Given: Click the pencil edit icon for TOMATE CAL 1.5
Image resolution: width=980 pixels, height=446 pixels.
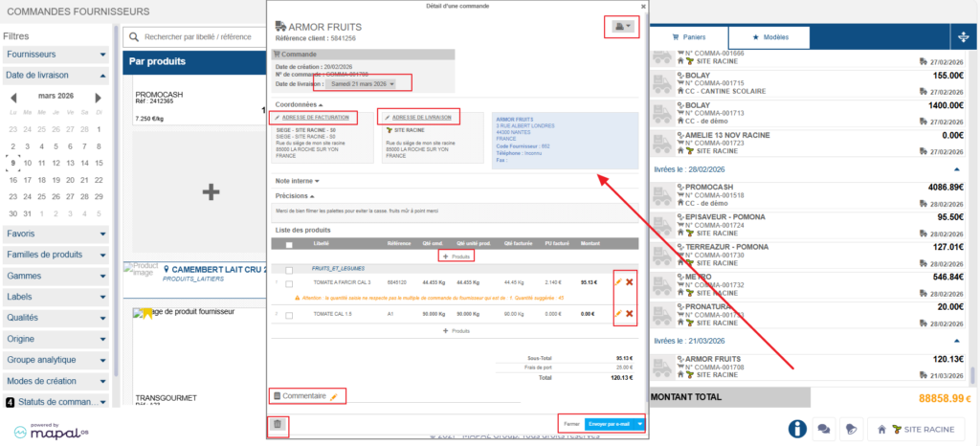Looking at the screenshot, I should (x=617, y=313).
